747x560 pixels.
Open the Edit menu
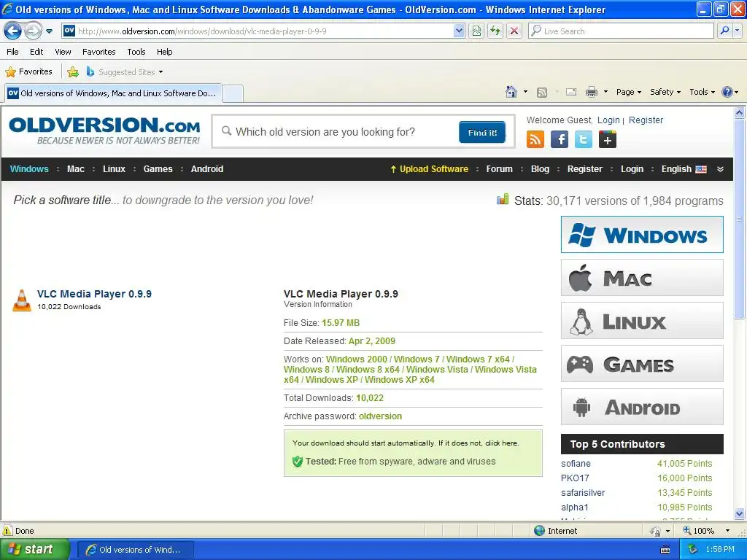[x=36, y=52]
